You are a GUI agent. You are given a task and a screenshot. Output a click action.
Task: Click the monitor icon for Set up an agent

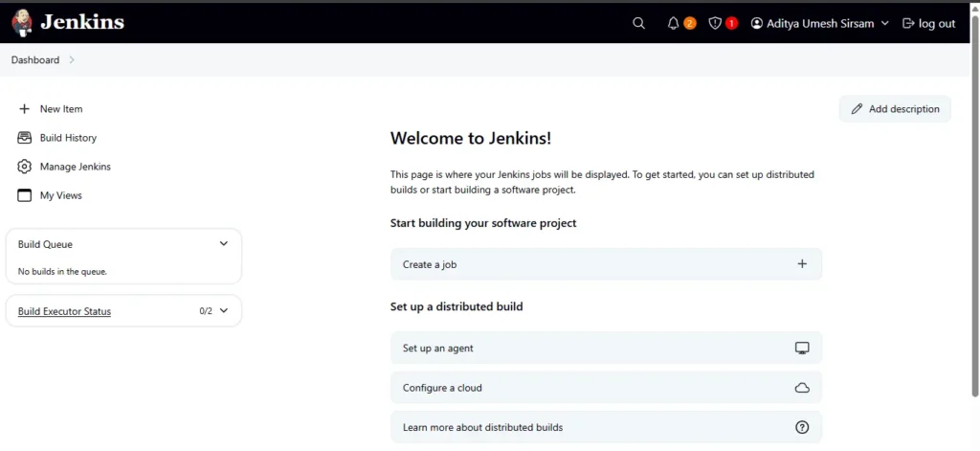[x=802, y=349]
